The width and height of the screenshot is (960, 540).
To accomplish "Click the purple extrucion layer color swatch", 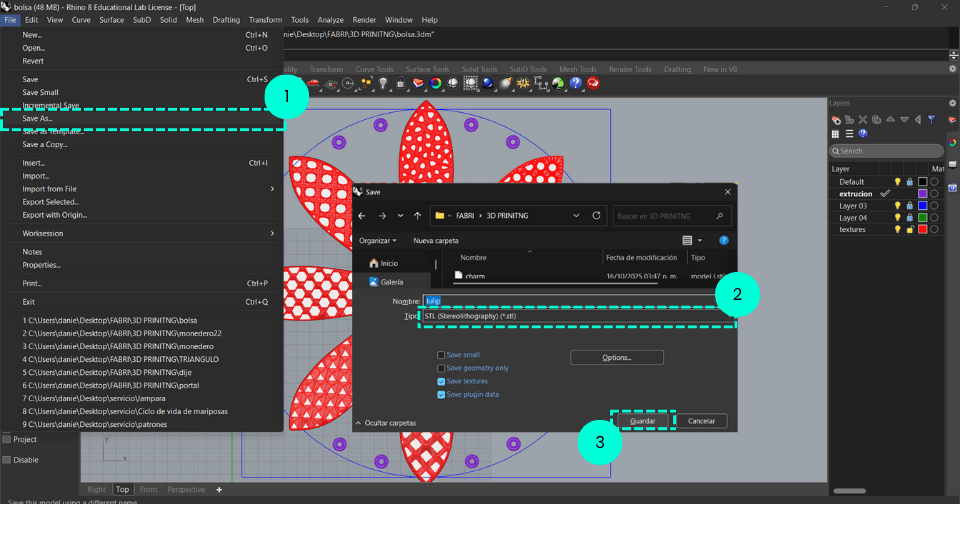I will (923, 194).
